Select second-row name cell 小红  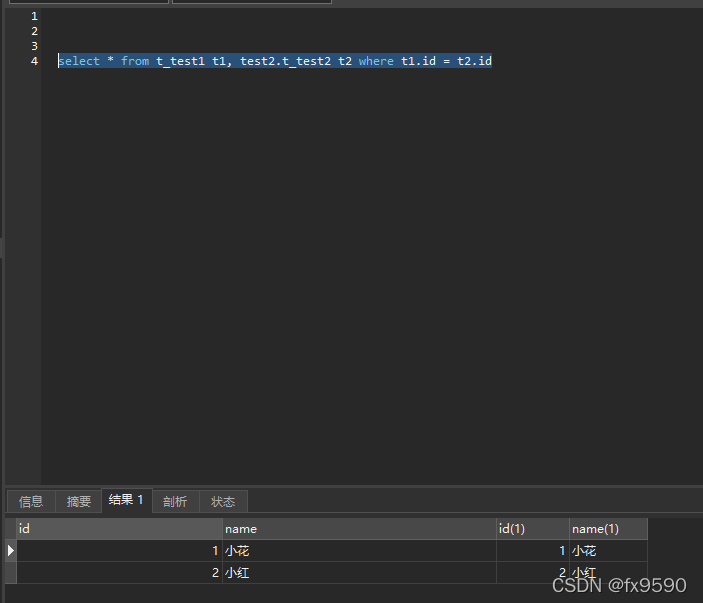358,573
